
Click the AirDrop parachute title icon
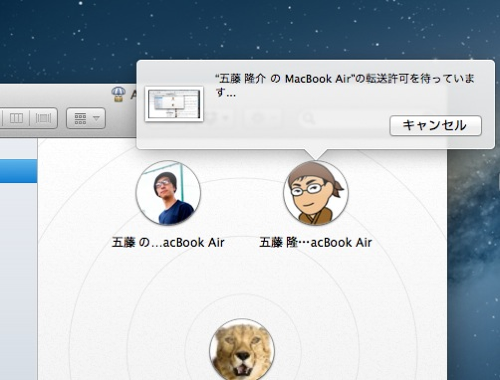coord(118,94)
